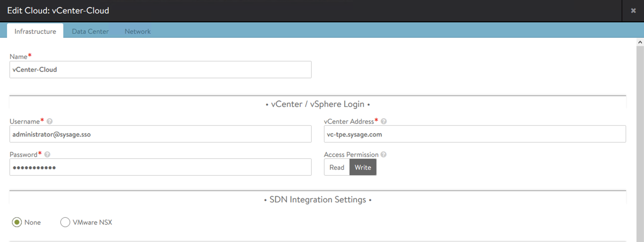Set access permission to Write
The image size is (644, 242).
click(362, 167)
